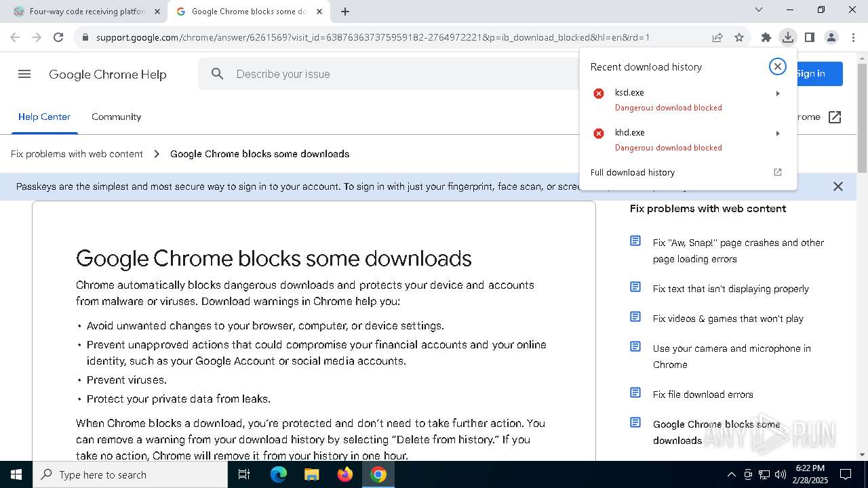Open the side panel icon
This screenshot has height=488, width=868.
click(810, 37)
